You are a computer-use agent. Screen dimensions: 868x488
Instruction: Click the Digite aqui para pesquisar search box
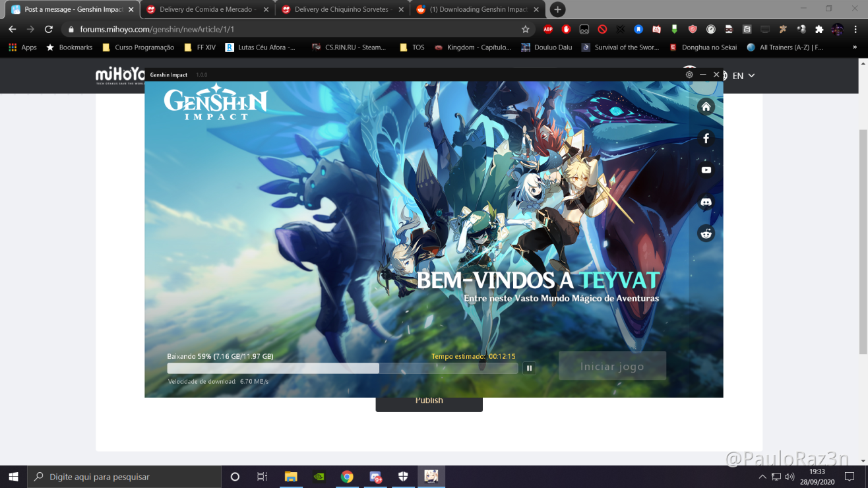point(125,476)
